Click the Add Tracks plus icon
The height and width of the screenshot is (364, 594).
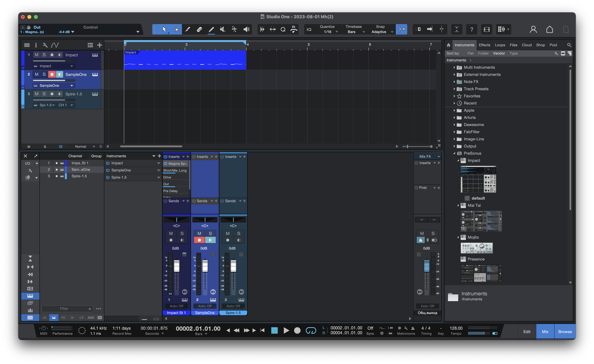click(100, 45)
